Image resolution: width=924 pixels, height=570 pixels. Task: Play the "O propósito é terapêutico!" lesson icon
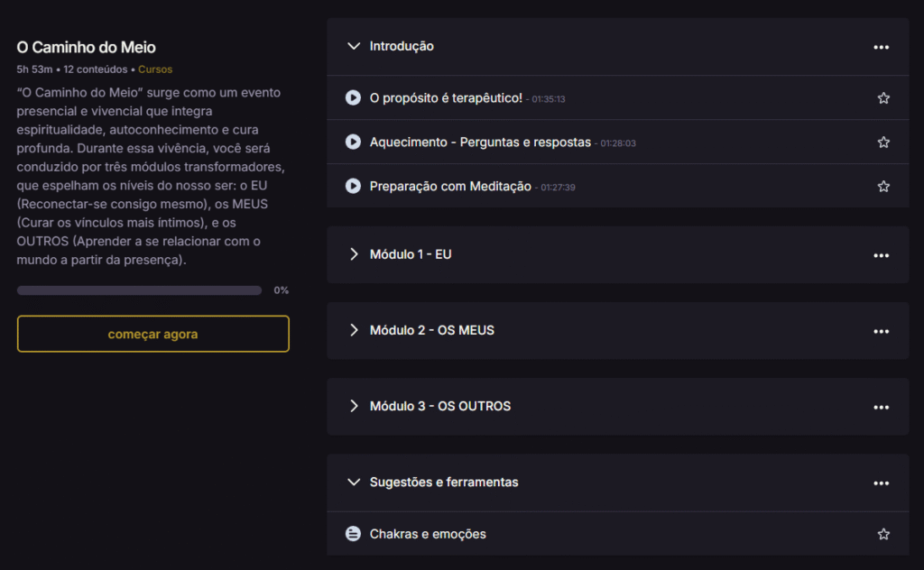coord(354,97)
